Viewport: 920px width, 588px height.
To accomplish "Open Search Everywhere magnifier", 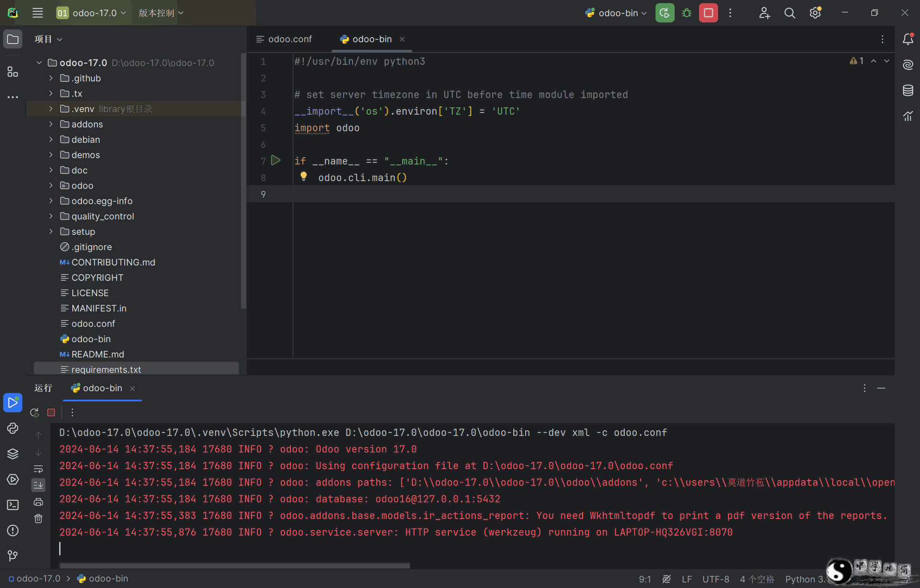I will click(790, 13).
